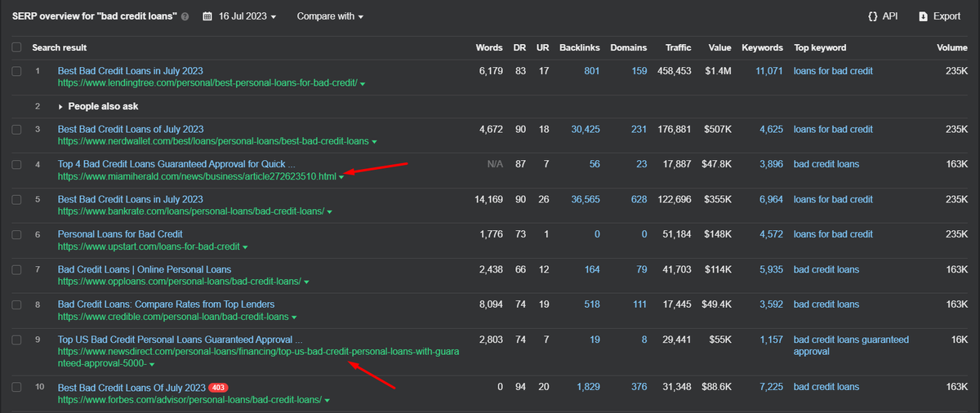The width and height of the screenshot is (980, 413).
Task: Open Personal Loans for Bad Credit title link
Action: click(120, 234)
